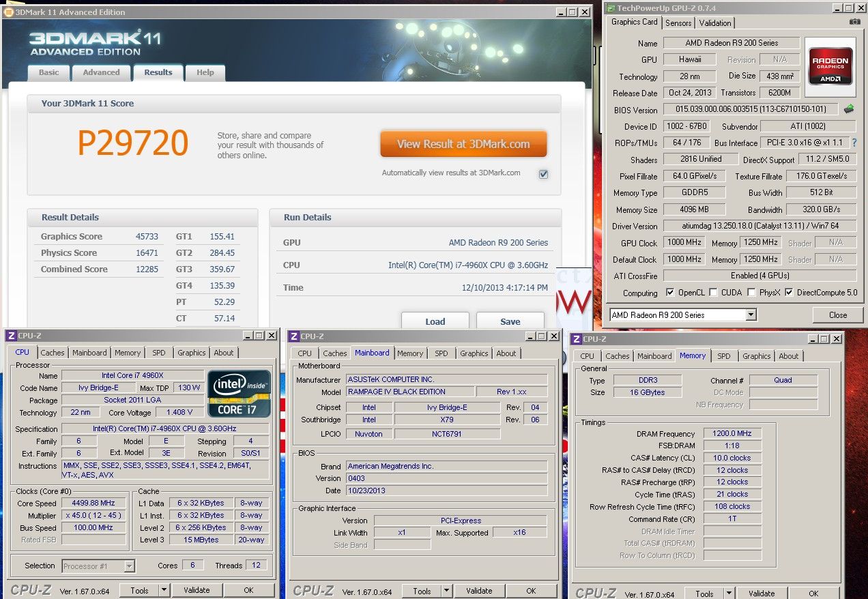Click the CPU-Z icon of the CPU tab window
Screen dimensions: 868x599
pos(11,336)
